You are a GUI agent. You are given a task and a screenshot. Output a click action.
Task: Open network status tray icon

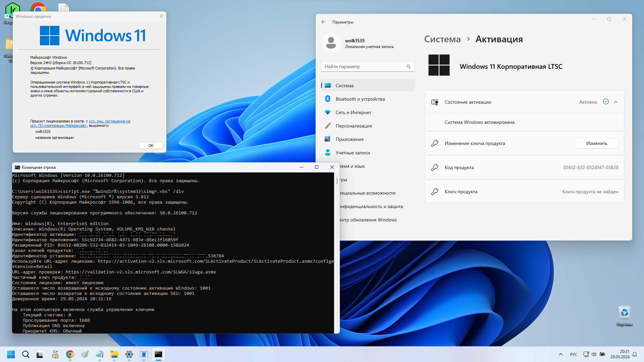tap(586, 354)
